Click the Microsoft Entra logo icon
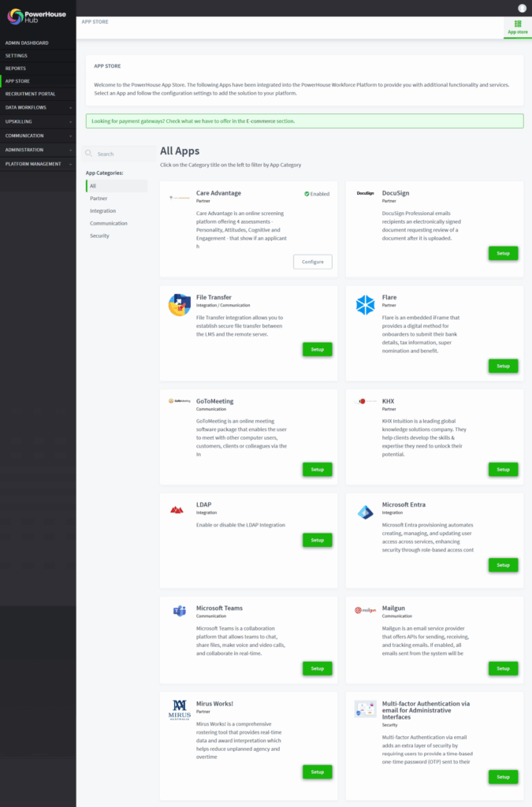Viewport: 532px width, 807px height. point(366,512)
